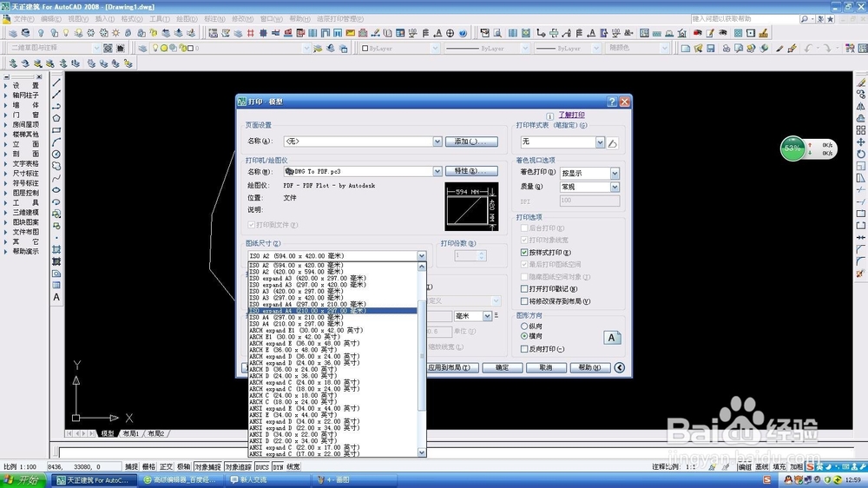This screenshot has width=868, height=488.
Task: Click the round arrow to collapse plot options
Action: tap(620, 368)
